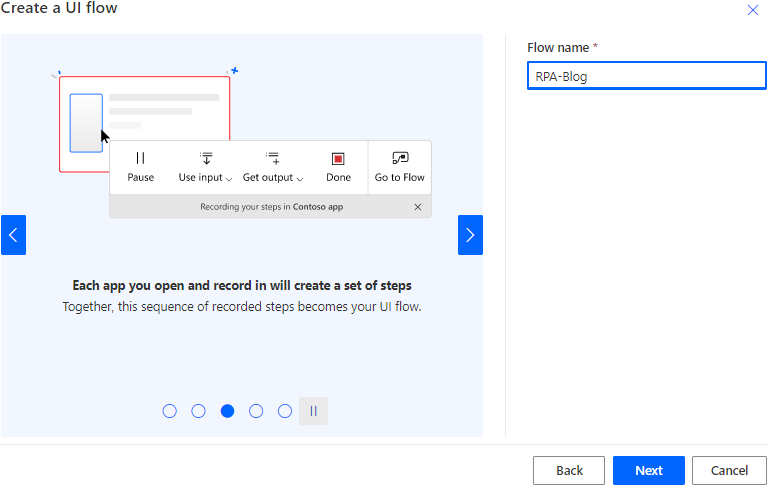This screenshot has height=490, width=768.
Task: Advance to next carousel slide
Action: click(470, 235)
